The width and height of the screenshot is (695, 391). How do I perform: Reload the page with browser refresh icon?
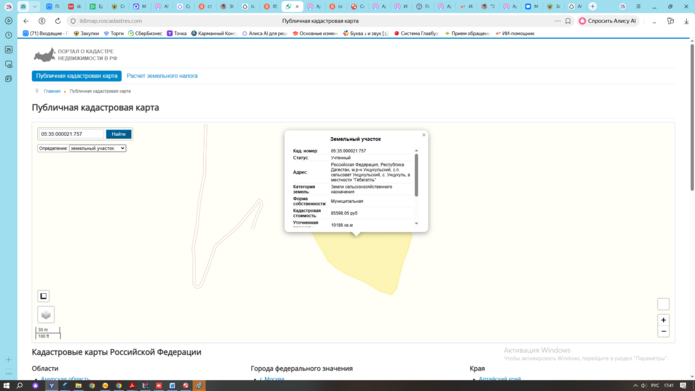coord(58,21)
